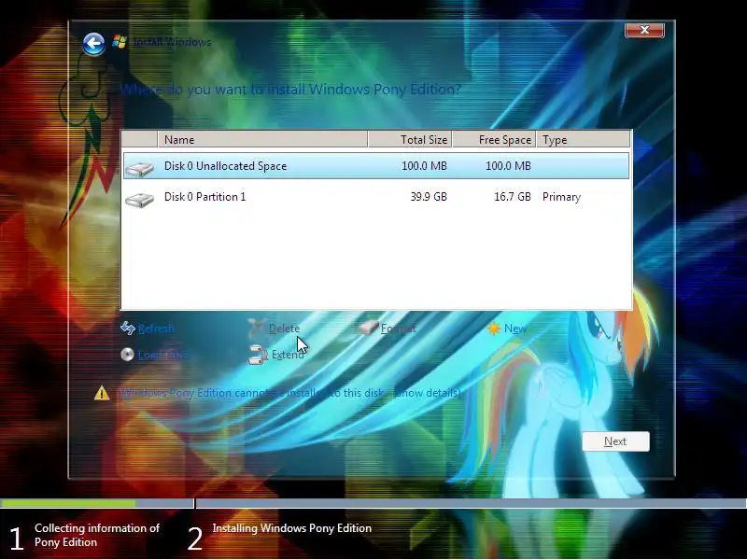Click the New partition link
Screen dimensions: 747x560
pyautogui.click(x=515, y=329)
